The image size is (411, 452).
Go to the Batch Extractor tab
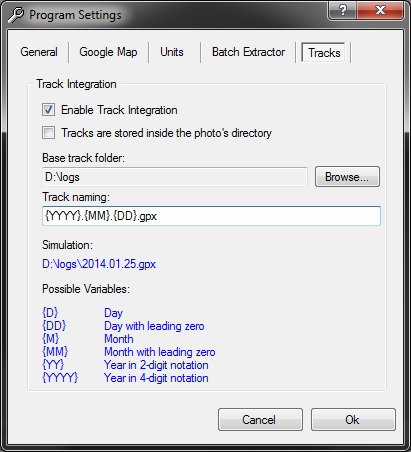pos(249,52)
